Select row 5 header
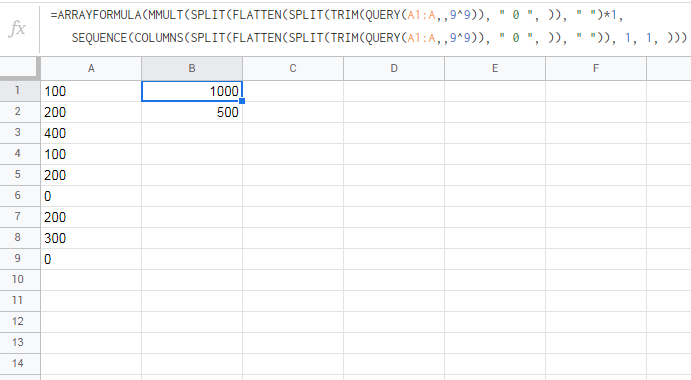This screenshot has width=691, height=380. (x=20, y=175)
